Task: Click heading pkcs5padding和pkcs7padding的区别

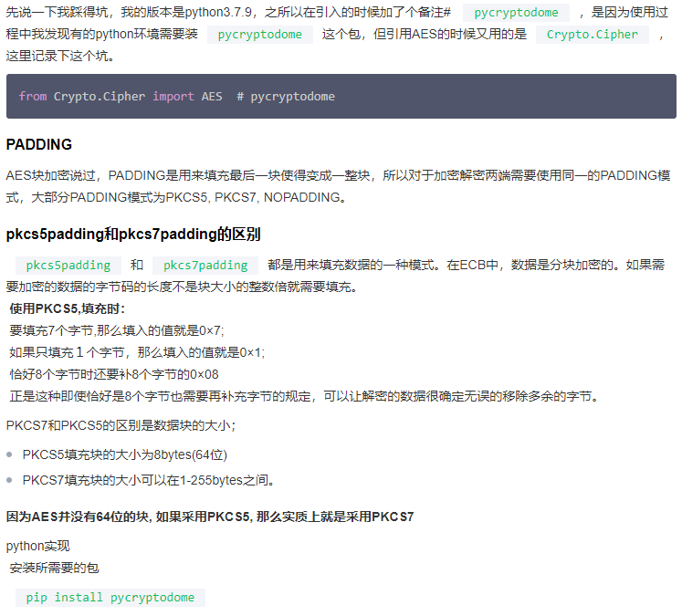Action: pos(133,235)
